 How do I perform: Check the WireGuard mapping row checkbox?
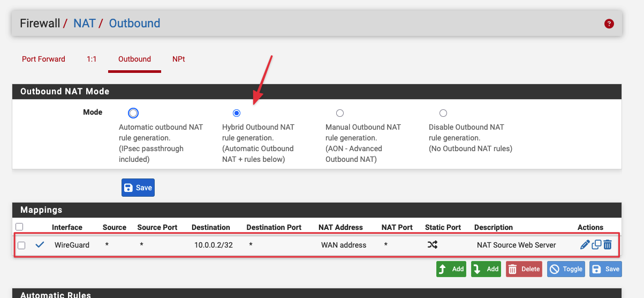21,245
